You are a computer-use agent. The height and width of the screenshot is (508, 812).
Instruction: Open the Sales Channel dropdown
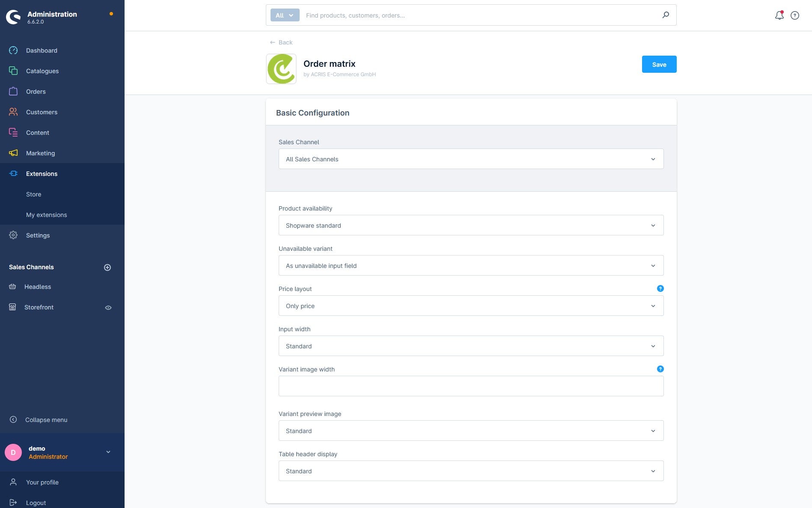[471, 159]
